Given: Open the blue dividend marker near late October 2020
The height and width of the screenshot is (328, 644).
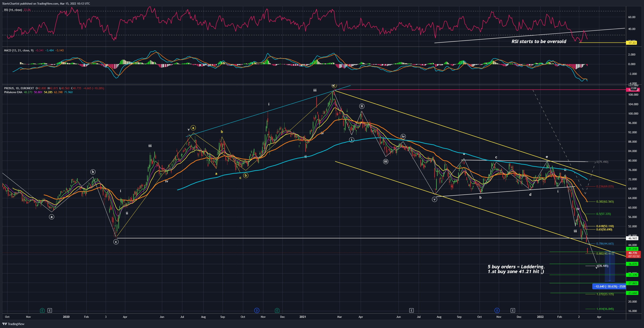Looking at the screenshot, I should tap(256, 311).
